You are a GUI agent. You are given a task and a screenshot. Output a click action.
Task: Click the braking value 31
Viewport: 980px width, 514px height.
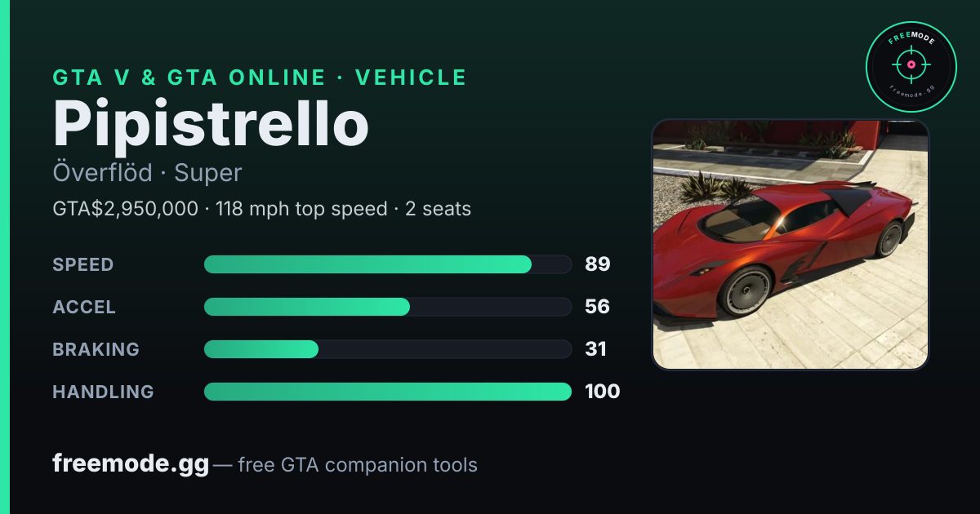(596, 349)
